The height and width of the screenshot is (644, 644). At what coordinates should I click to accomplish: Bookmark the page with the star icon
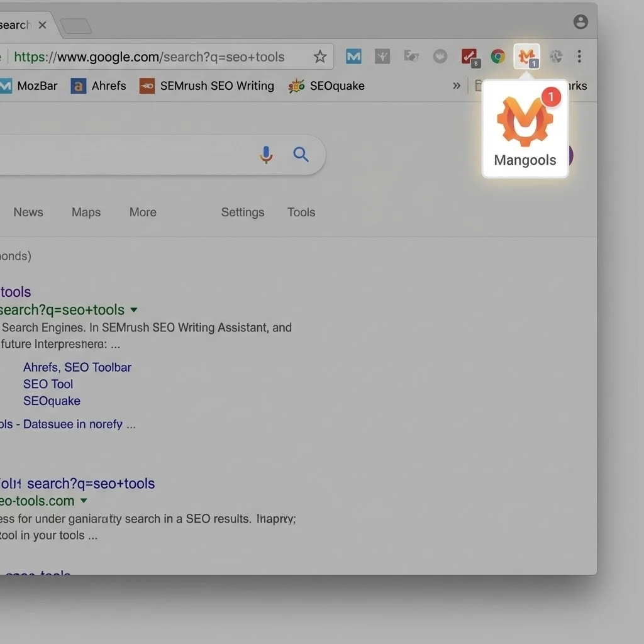tap(320, 57)
